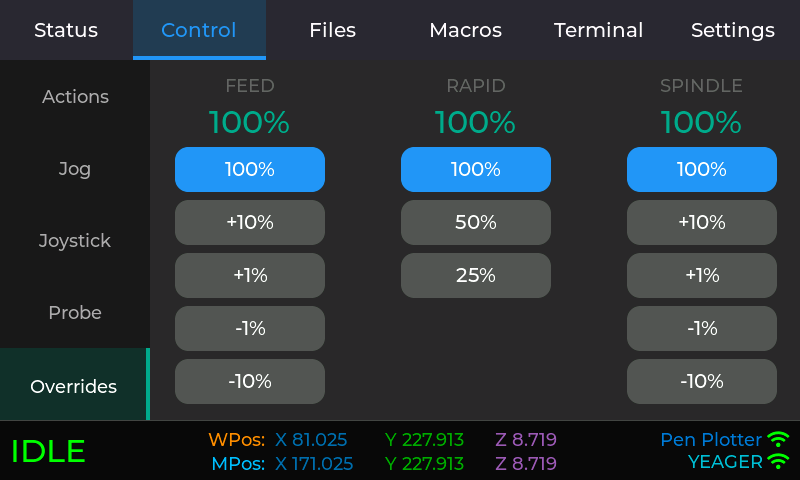Reset feed override to 100%

tap(250, 169)
